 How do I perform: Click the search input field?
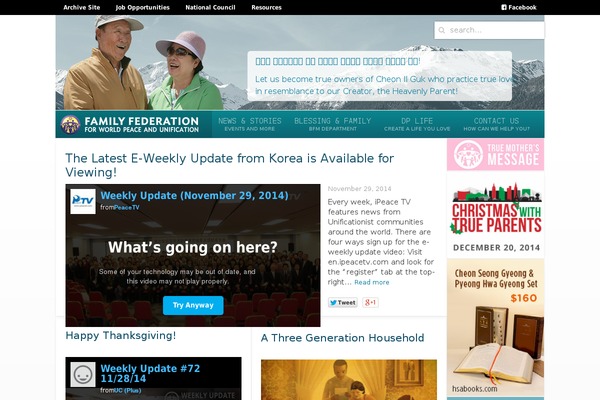(489, 30)
